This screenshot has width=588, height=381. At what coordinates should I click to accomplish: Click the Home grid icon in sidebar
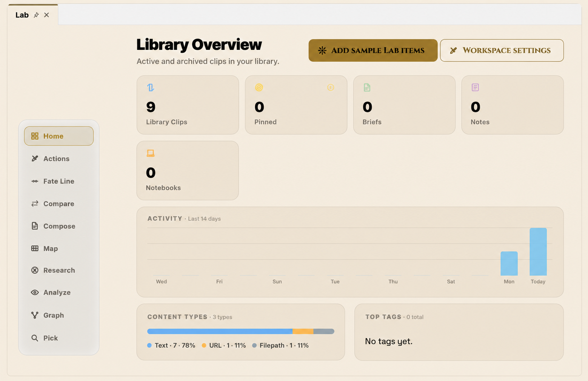(x=35, y=136)
